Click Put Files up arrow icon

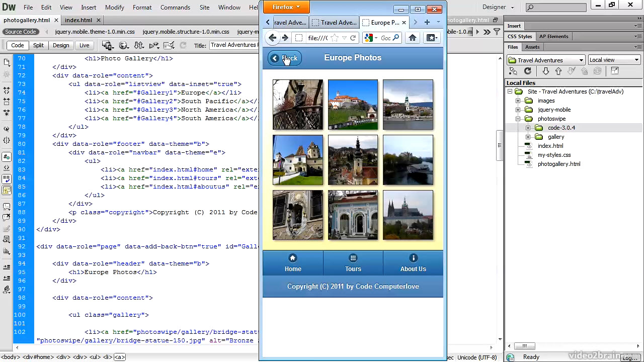[558, 71]
